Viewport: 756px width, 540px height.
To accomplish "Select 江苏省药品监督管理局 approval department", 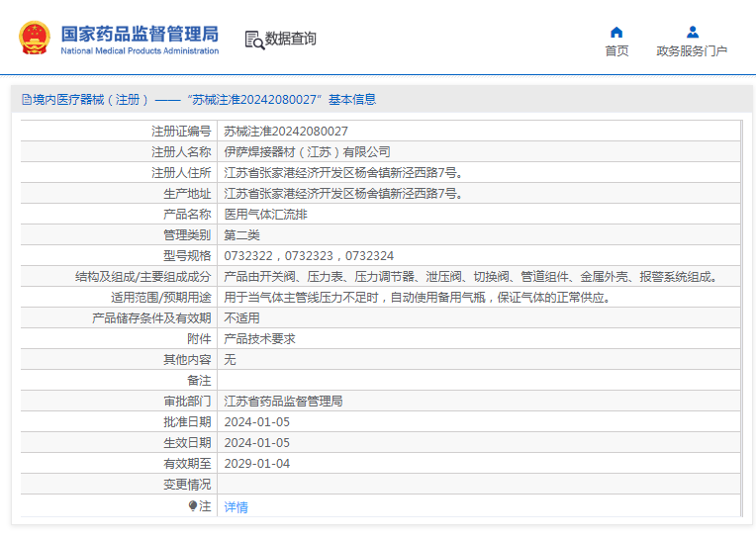I will coord(283,401).
